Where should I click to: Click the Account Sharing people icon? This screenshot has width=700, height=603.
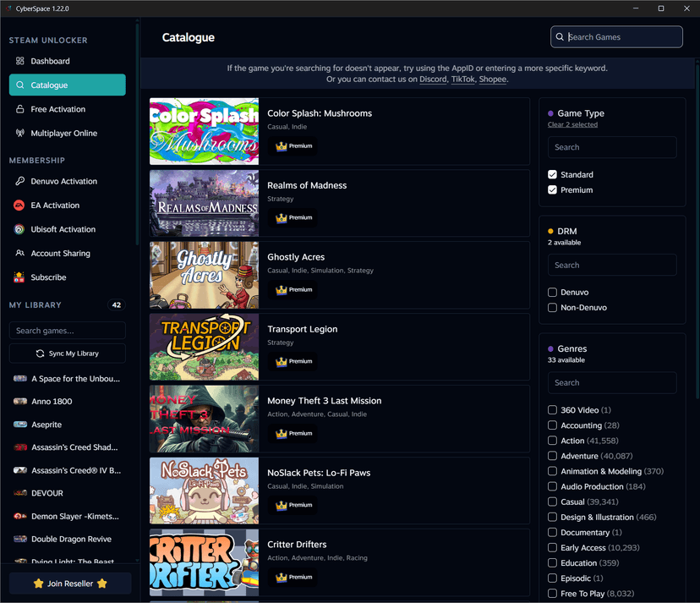(x=20, y=253)
